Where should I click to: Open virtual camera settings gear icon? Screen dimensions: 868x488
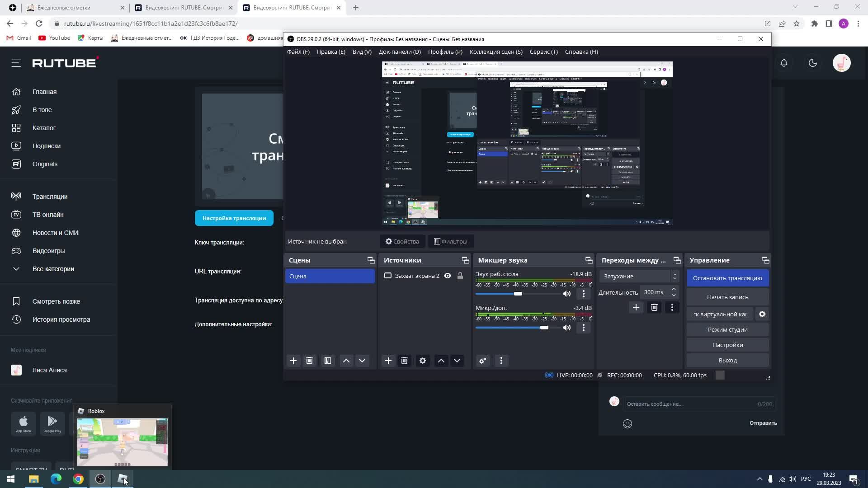point(762,314)
